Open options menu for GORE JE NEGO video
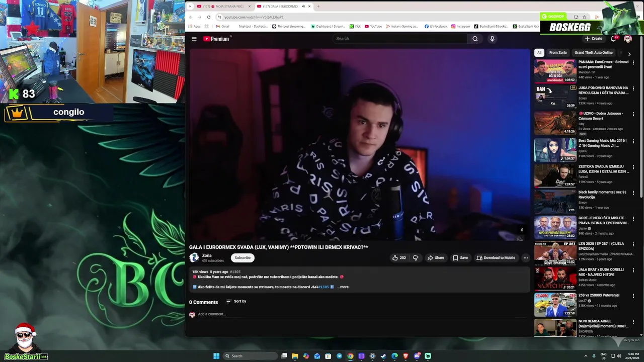 coord(633,219)
